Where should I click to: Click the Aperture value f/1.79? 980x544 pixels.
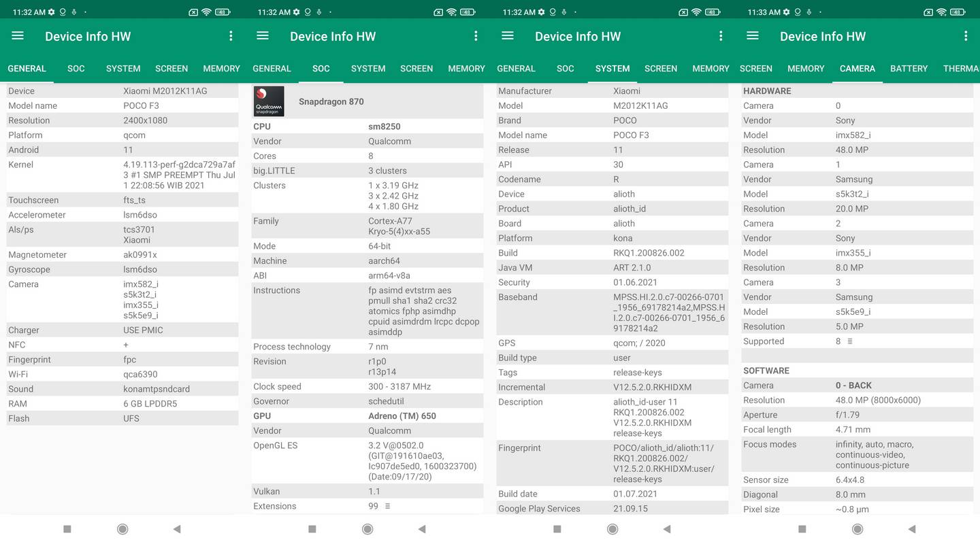pos(847,415)
